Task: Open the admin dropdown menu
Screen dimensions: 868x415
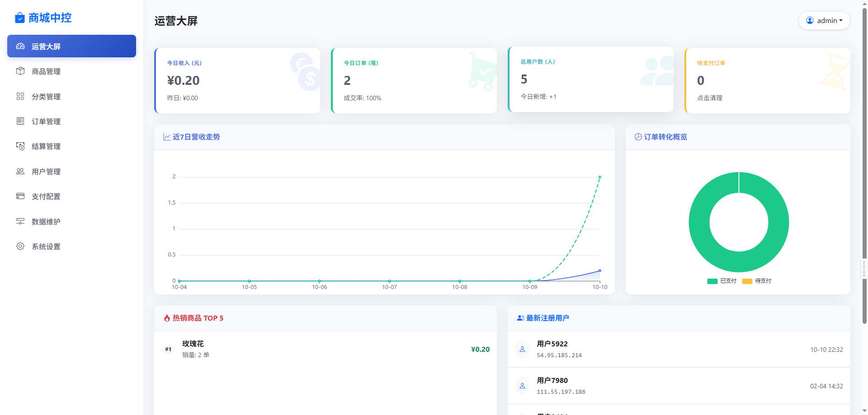Action: pos(824,20)
